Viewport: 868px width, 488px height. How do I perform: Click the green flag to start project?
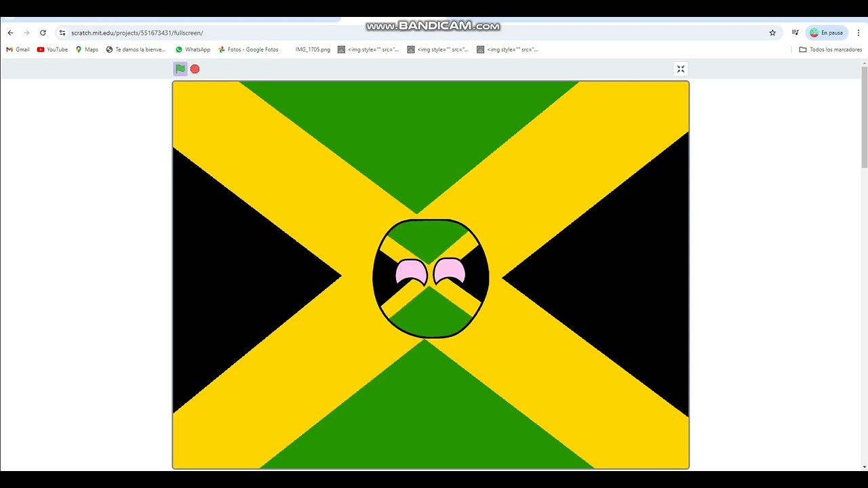coord(180,68)
